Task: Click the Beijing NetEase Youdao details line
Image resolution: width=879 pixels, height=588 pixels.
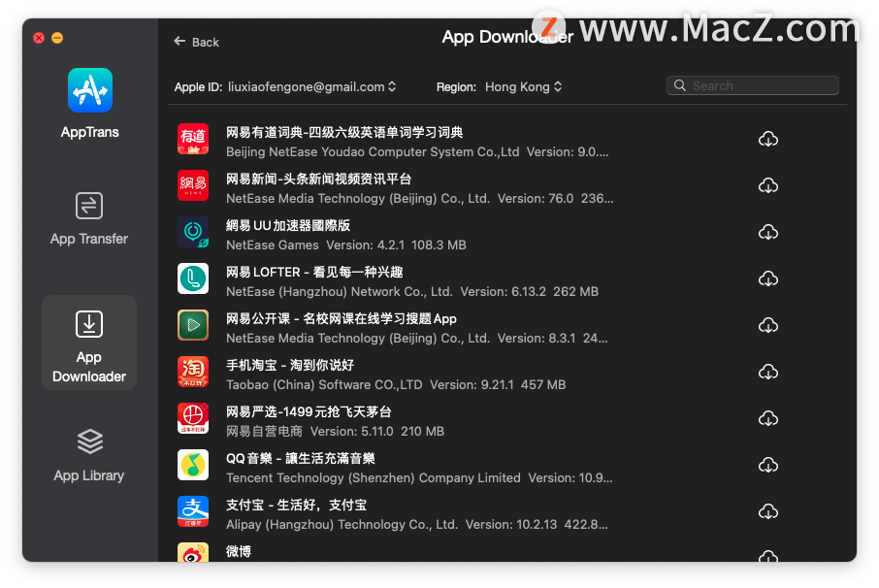Action: pos(417,152)
